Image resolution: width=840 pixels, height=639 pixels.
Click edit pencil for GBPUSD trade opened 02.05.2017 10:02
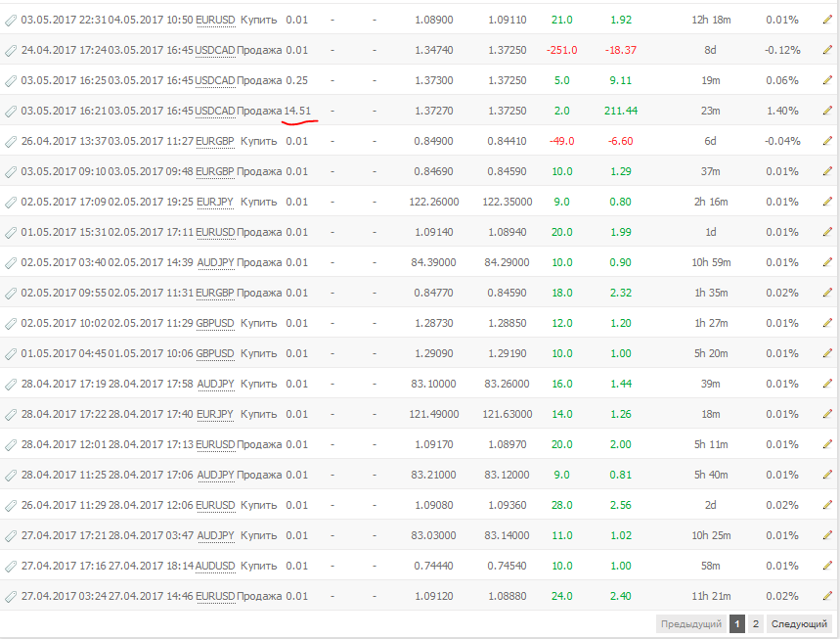[x=827, y=323]
